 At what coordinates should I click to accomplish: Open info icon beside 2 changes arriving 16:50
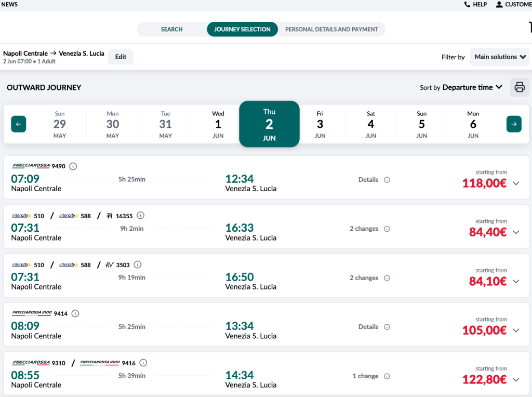point(387,278)
